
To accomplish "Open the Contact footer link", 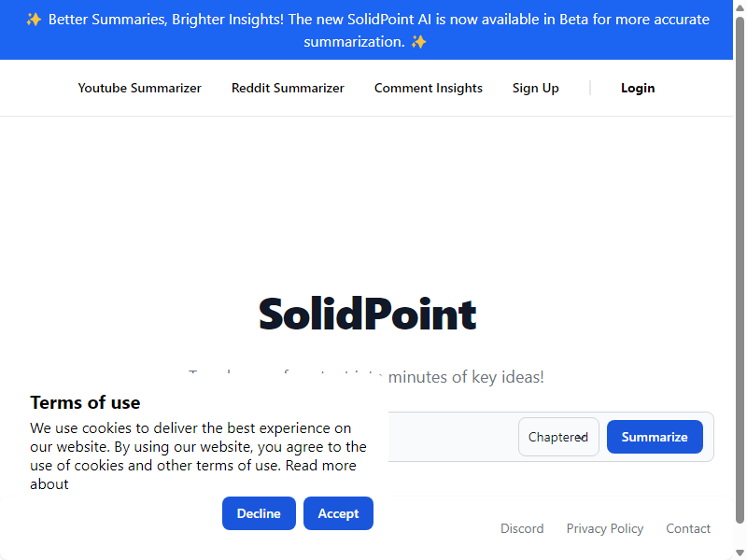I will 688,528.
